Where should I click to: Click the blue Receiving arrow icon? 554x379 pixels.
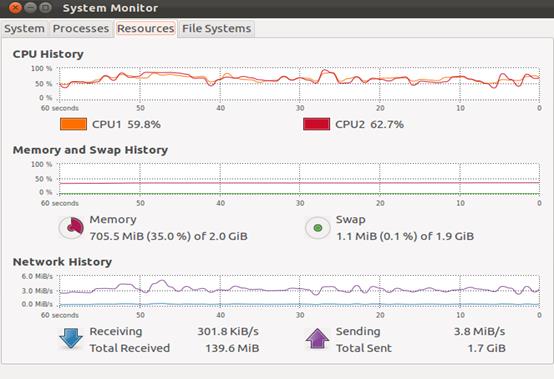pos(71,339)
